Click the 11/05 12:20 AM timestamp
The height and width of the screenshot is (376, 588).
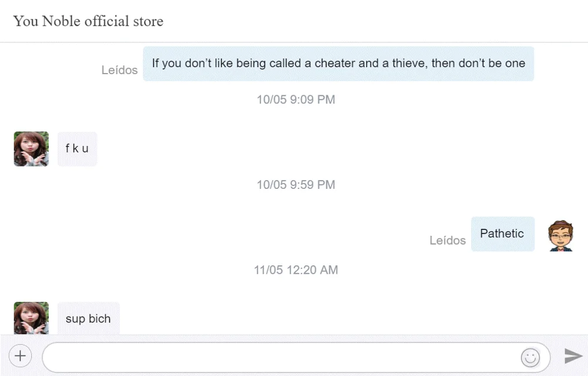296,270
